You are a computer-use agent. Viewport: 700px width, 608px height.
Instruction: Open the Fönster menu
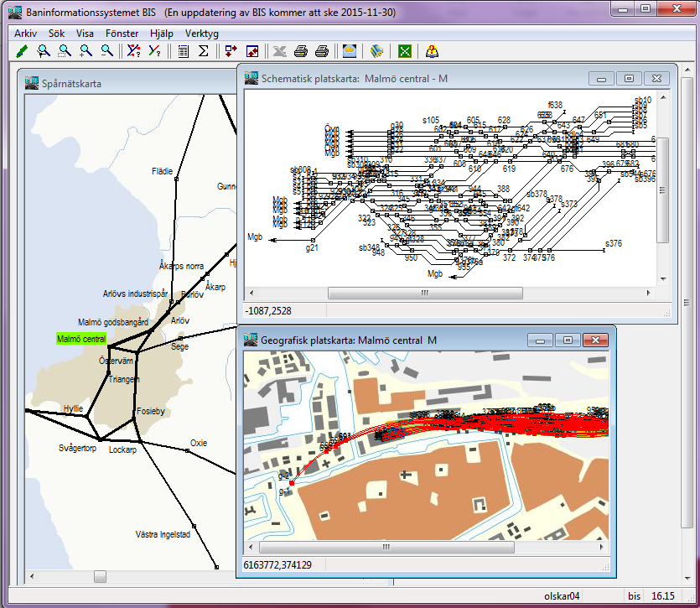pyautogui.click(x=122, y=34)
